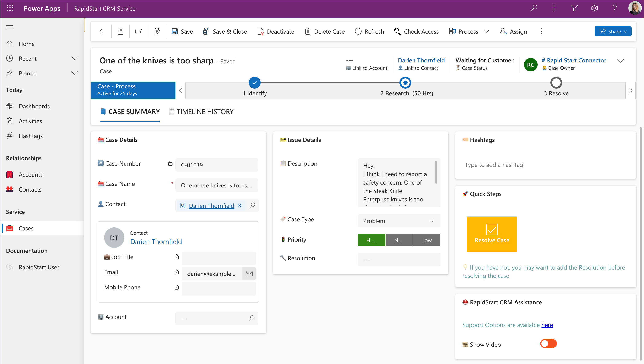Open Check Access

click(416, 31)
